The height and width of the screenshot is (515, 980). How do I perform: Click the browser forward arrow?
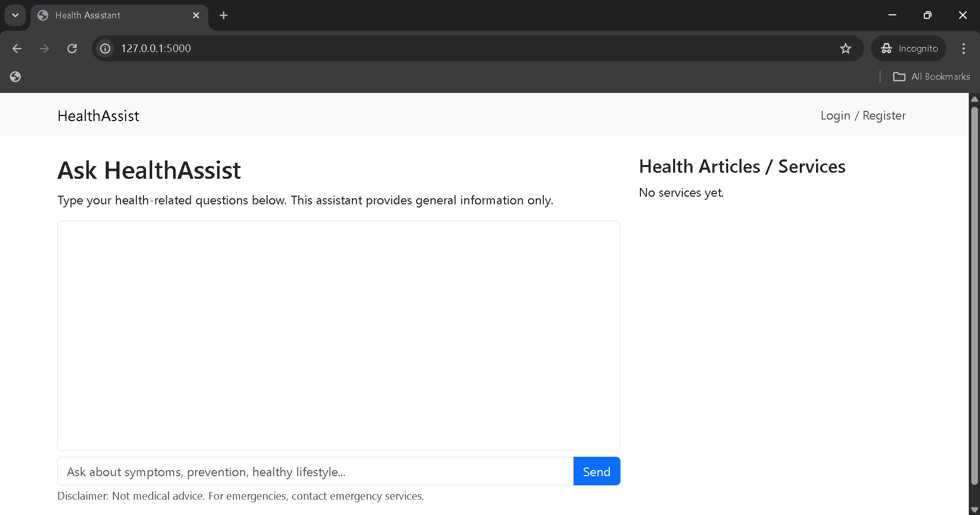tap(44, 49)
